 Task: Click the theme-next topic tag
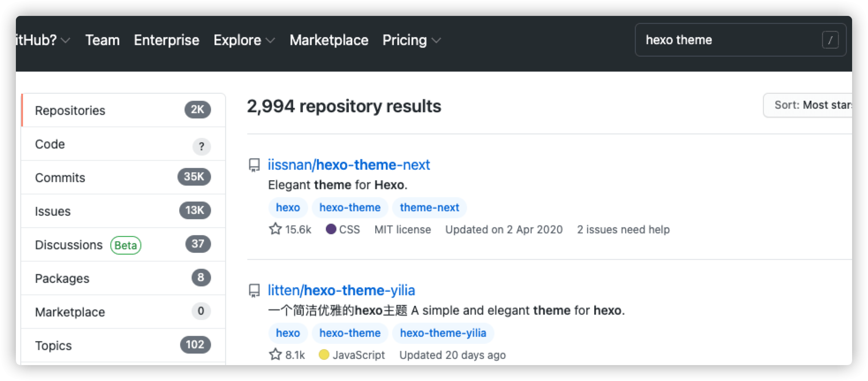(x=429, y=208)
